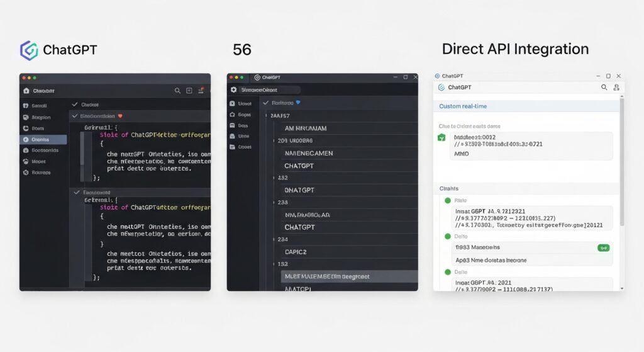Click the square panel icon beside left window search
Image resolution: width=644 pixels, height=352 pixels.
coord(189,91)
